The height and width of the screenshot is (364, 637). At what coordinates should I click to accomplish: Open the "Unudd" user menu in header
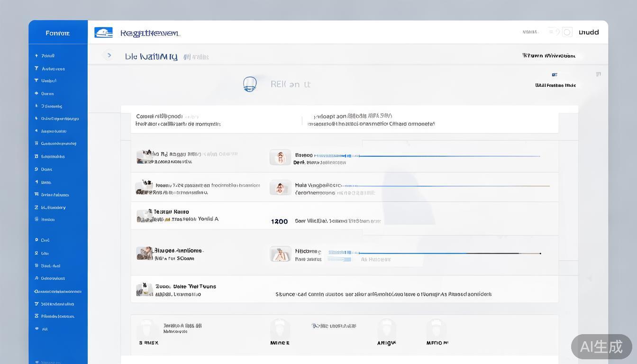tap(589, 32)
